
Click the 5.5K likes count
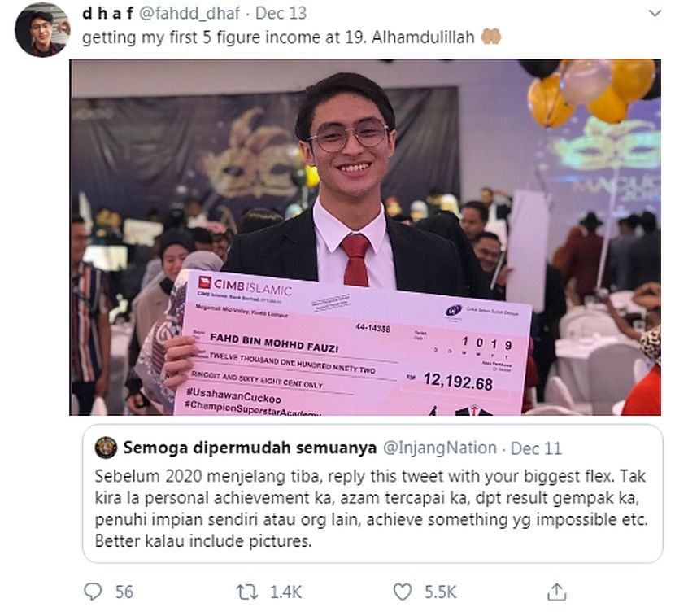click(x=440, y=592)
